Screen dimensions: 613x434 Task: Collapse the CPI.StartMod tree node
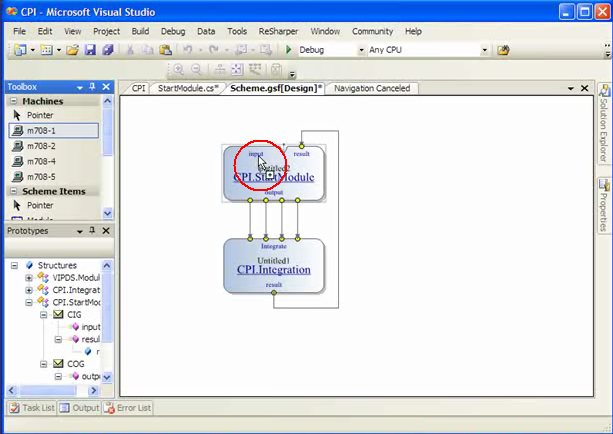click(x=29, y=303)
